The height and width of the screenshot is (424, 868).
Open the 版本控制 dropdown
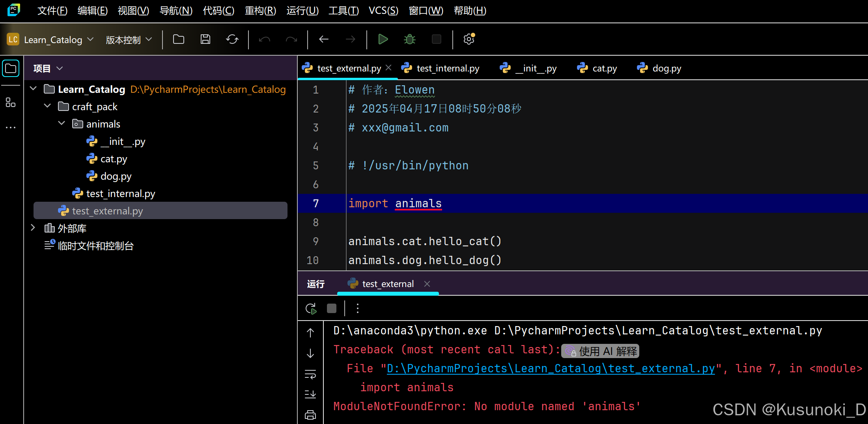pos(129,39)
